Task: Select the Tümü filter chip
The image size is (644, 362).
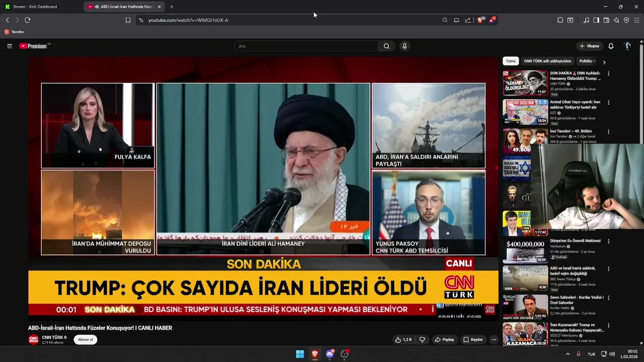Action: [x=511, y=61]
